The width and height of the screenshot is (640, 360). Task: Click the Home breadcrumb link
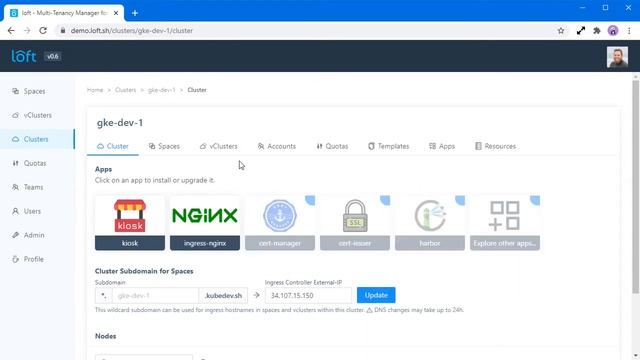pos(95,90)
